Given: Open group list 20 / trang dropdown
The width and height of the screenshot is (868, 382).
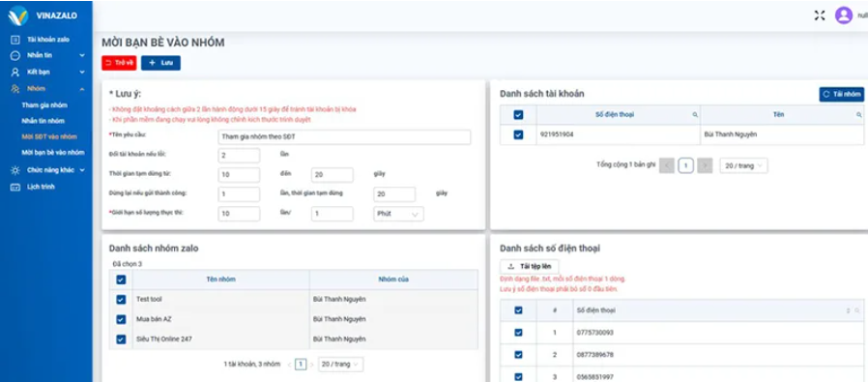Looking at the screenshot, I should [x=341, y=365].
